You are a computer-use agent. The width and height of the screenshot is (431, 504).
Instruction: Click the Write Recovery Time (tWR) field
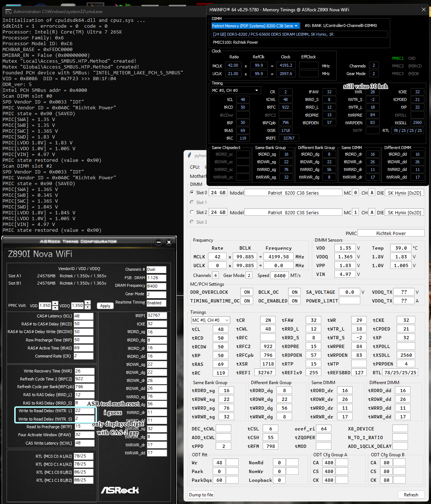[x=84, y=371]
